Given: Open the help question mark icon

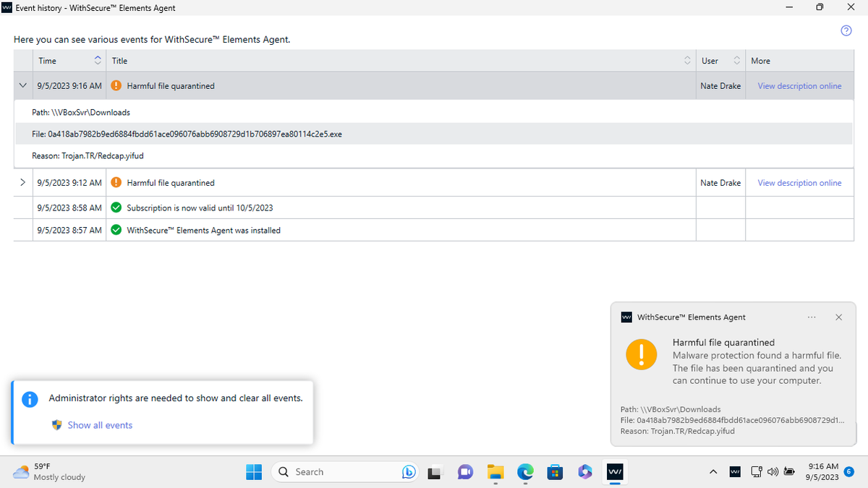Looking at the screenshot, I should pos(846,30).
